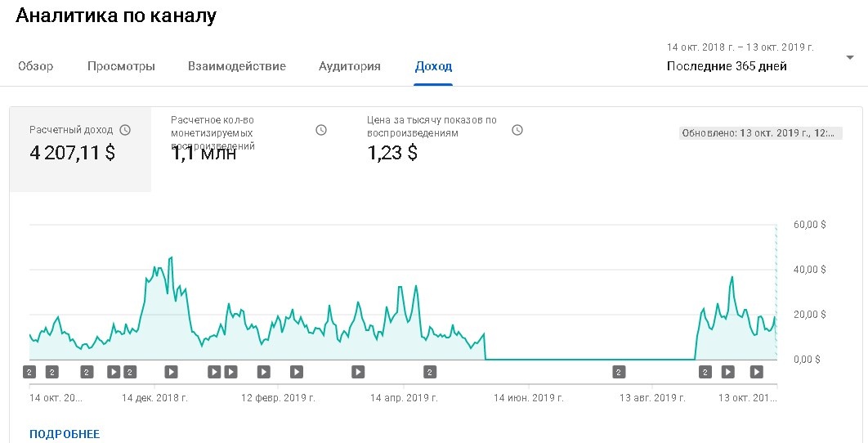The height and width of the screenshot is (443, 868).
Task: Open the ПОДРОБНЕЕ link below the chart
Action: click(x=65, y=434)
